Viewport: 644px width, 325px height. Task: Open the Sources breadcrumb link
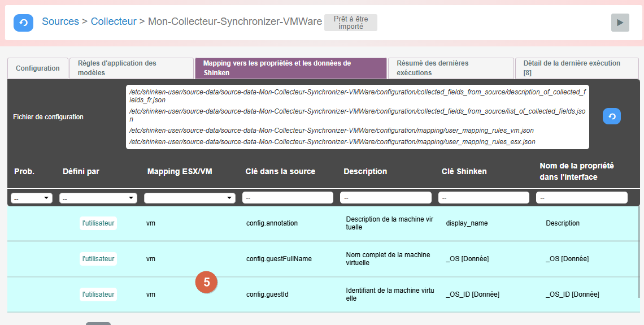tap(60, 21)
